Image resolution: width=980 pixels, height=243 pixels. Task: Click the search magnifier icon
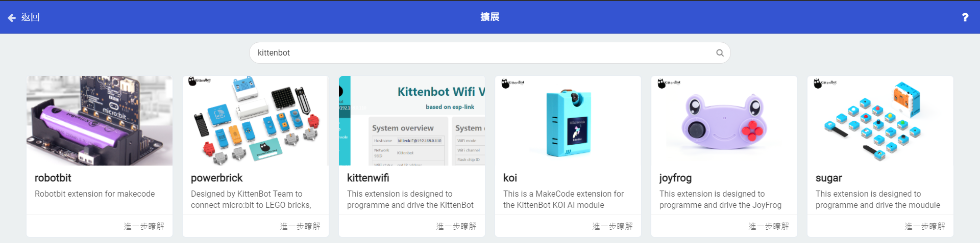720,53
